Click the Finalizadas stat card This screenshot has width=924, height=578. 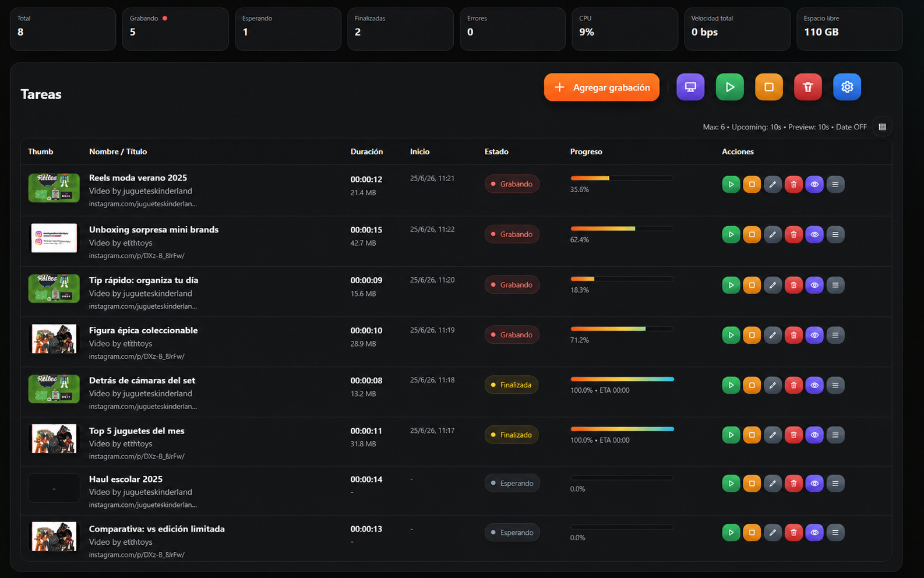click(x=400, y=29)
